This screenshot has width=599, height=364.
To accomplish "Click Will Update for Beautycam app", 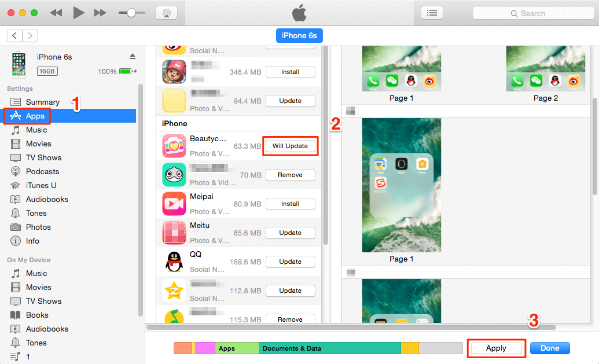I will [291, 146].
